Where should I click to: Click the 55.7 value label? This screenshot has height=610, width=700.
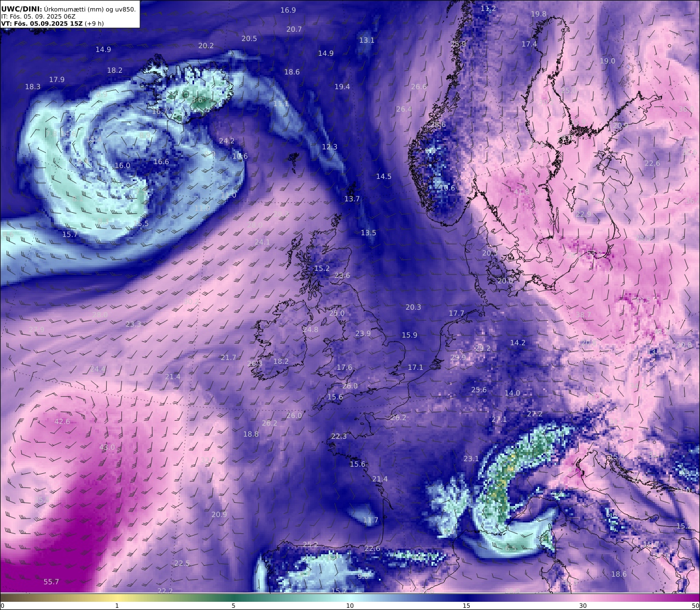[x=51, y=582]
